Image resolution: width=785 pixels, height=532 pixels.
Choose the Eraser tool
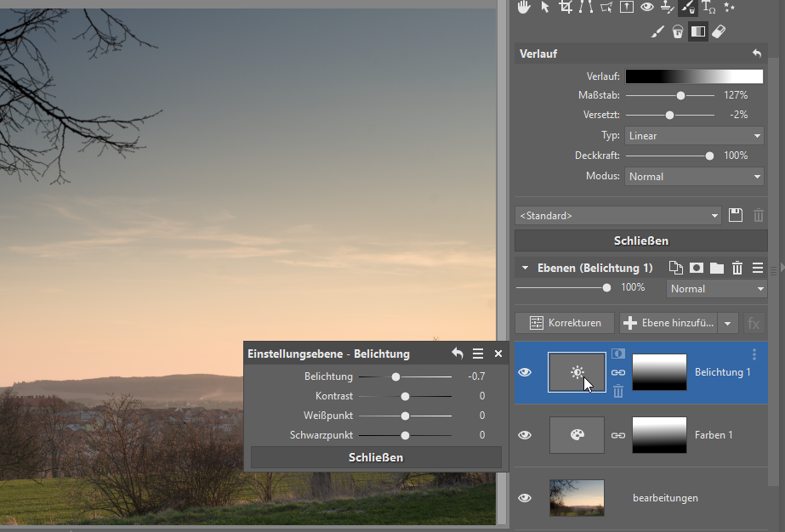(718, 31)
